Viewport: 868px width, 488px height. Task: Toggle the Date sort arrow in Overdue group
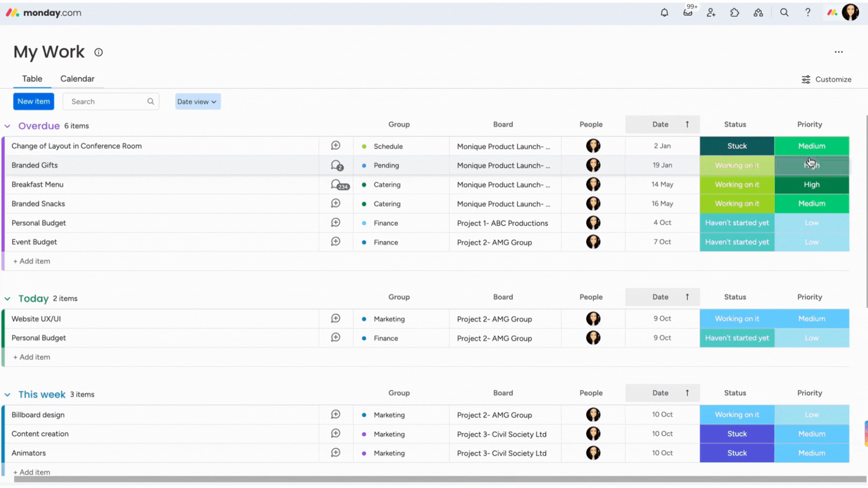pyautogui.click(x=687, y=124)
